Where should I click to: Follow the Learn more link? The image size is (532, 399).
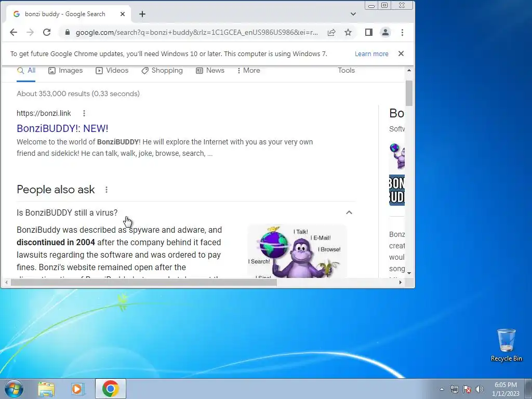click(x=371, y=54)
